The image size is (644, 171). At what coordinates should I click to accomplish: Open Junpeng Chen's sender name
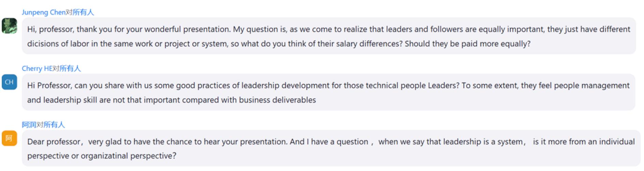coord(43,12)
